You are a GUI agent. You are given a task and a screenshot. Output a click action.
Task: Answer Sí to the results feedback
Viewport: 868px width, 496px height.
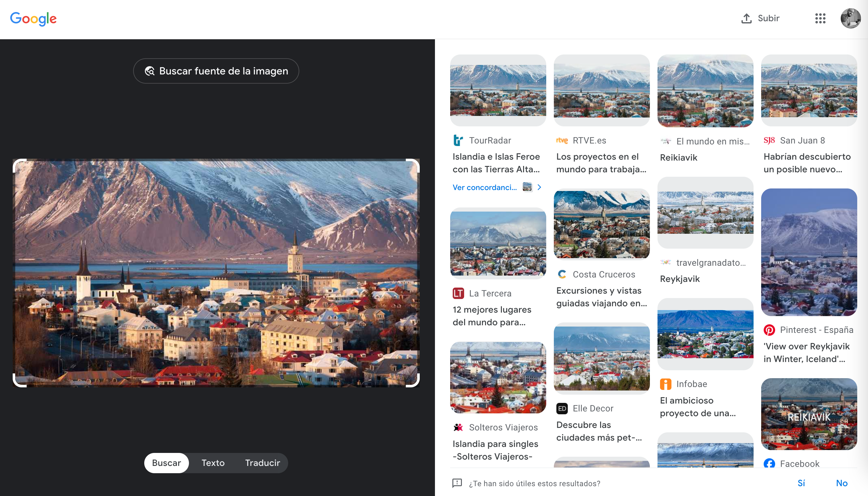click(x=801, y=483)
